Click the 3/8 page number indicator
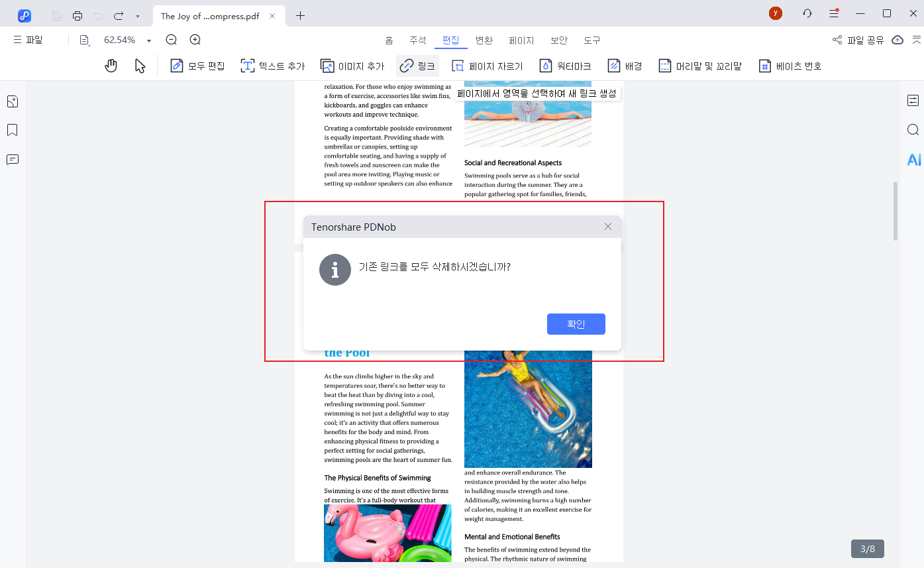The height and width of the screenshot is (568, 924). pos(868,548)
